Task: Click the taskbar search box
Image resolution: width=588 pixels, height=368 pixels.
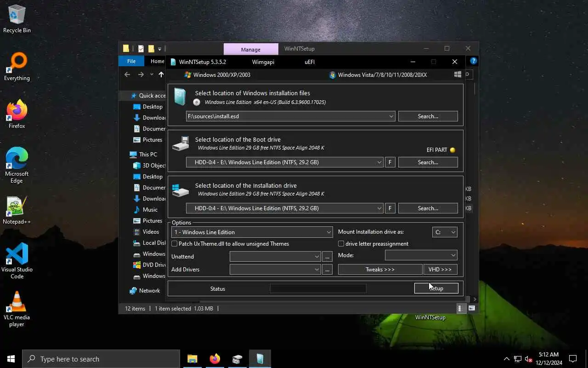Action: [101, 359]
